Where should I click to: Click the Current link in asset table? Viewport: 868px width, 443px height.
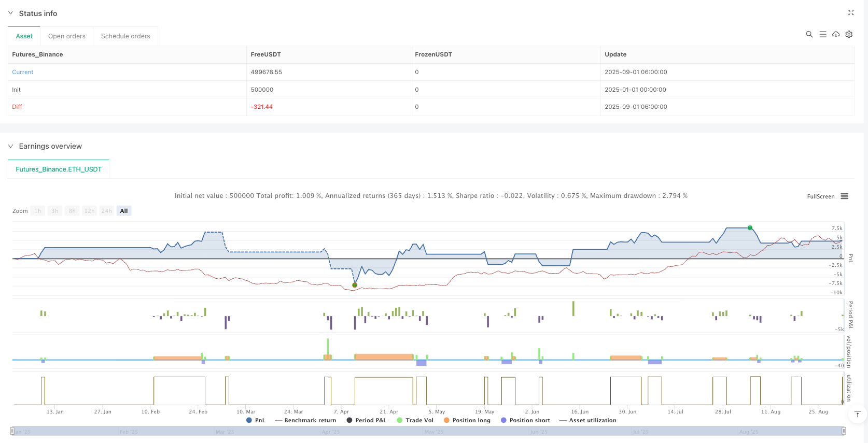pos(23,72)
